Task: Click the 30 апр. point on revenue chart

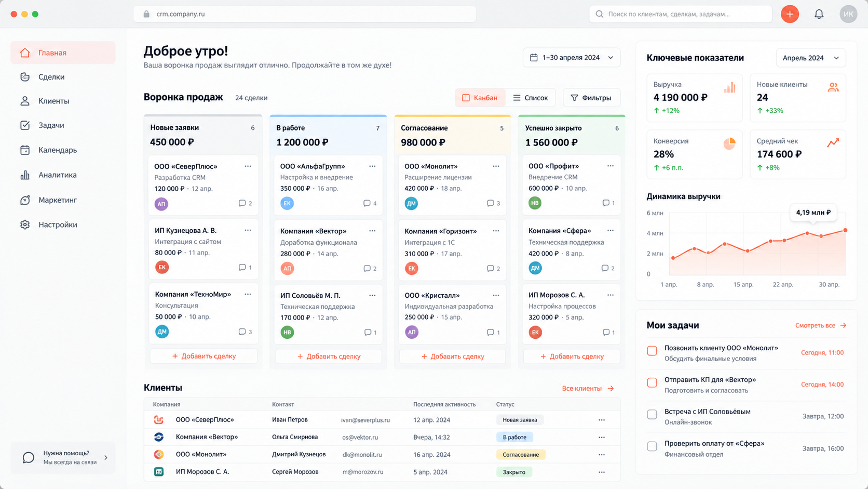Action: pyautogui.click(x=845, y=230)
